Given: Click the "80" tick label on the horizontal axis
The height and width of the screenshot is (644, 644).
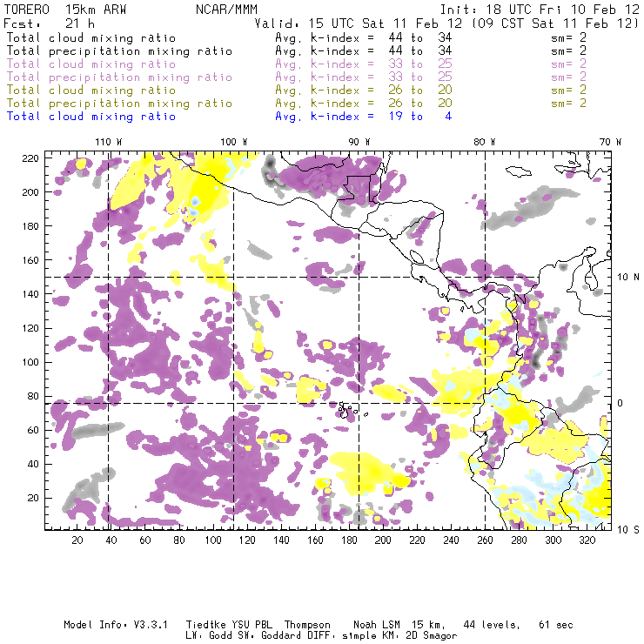Looking at the screenshot, I should (x=179, y=540).
